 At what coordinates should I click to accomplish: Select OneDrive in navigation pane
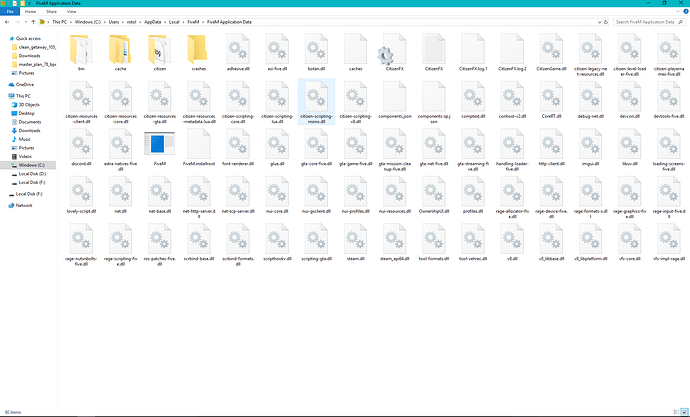click(25, 84)
